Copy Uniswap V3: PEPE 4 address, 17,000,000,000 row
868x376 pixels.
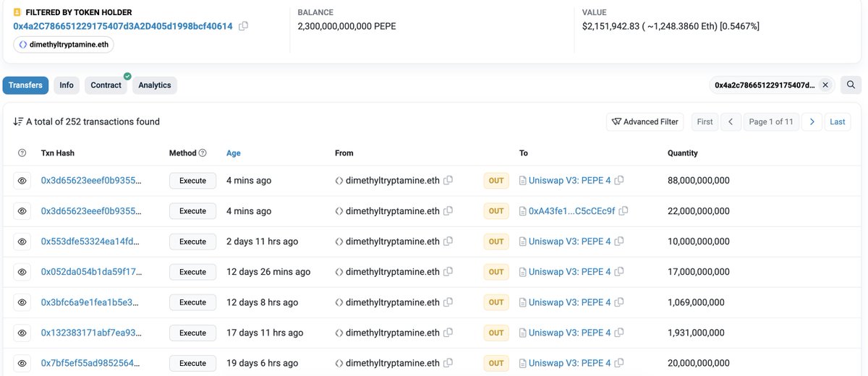(x=619, y=272)
